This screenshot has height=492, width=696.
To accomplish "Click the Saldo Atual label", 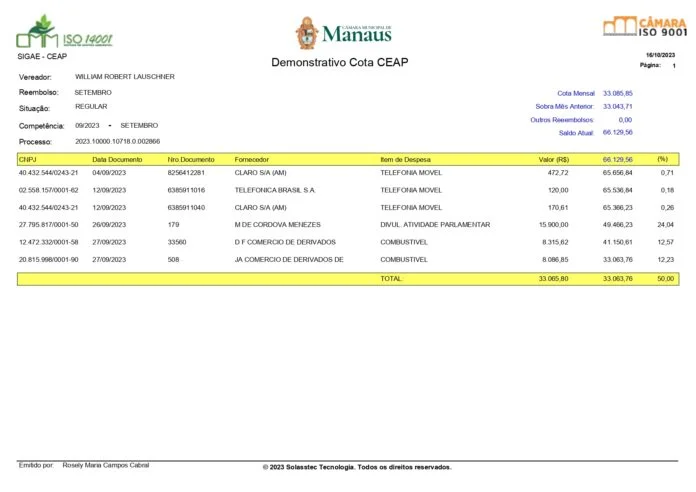I will tap(576, 132).
